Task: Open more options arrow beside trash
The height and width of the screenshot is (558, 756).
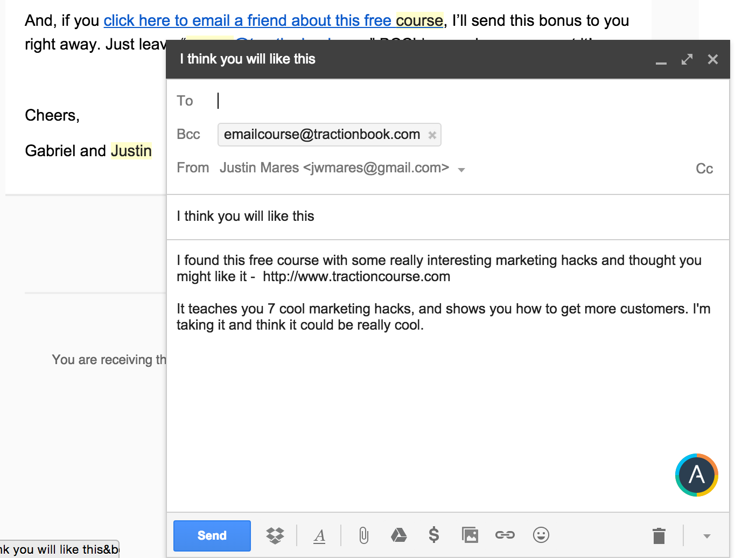Action: 707,536
